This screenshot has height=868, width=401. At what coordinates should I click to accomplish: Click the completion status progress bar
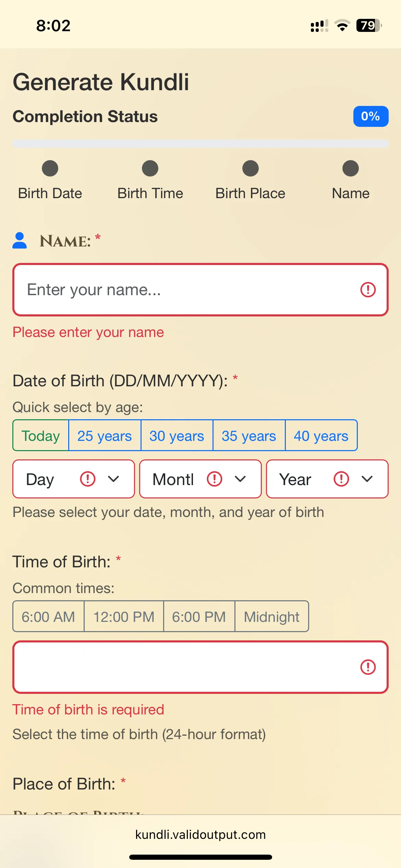pos(200,144)
